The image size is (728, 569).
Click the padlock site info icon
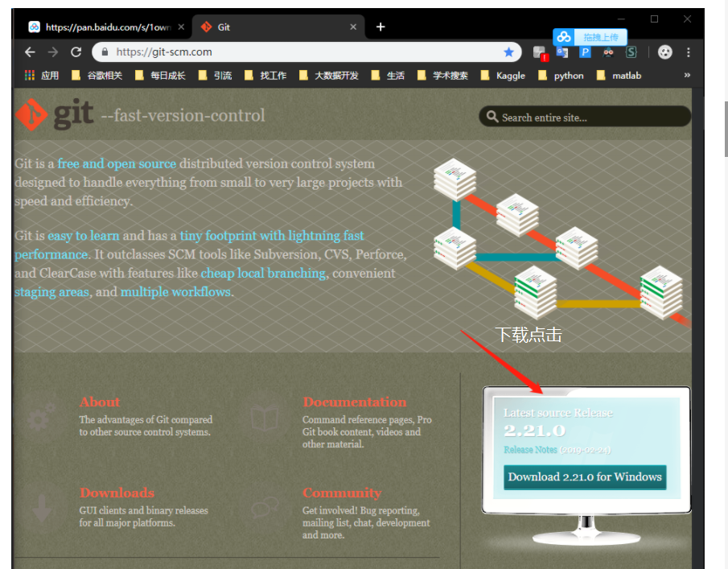(105, 52)
